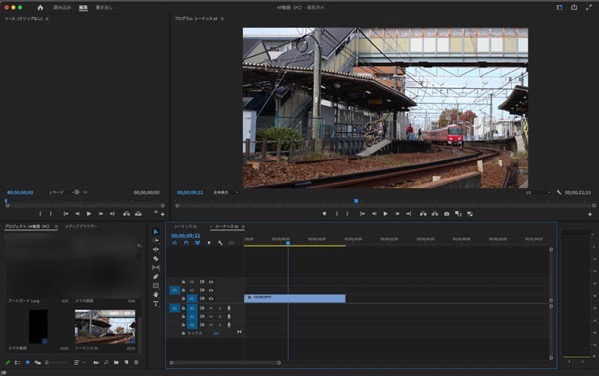Click New Item in Project panel
The height and width of the screenshot is (376, 599).
pos(126,362)
